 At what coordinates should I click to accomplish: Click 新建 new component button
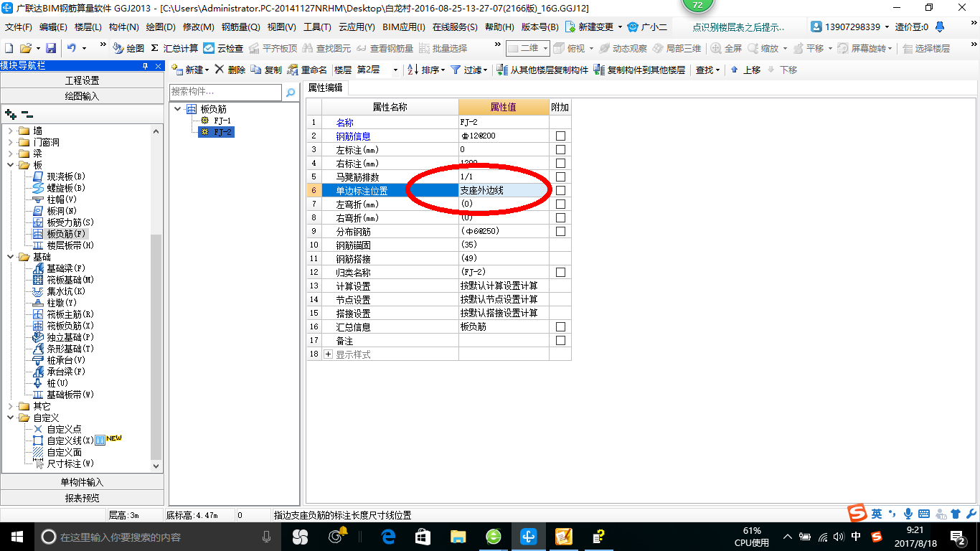pyautogui.click(x=191, y=70)
